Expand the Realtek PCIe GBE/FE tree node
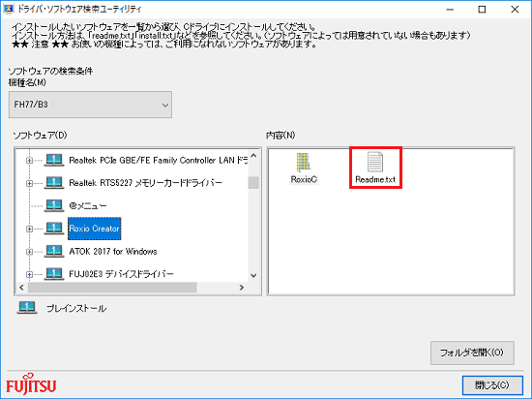The width and height of the screenshot is (532, 399). (x=30, y=161)
